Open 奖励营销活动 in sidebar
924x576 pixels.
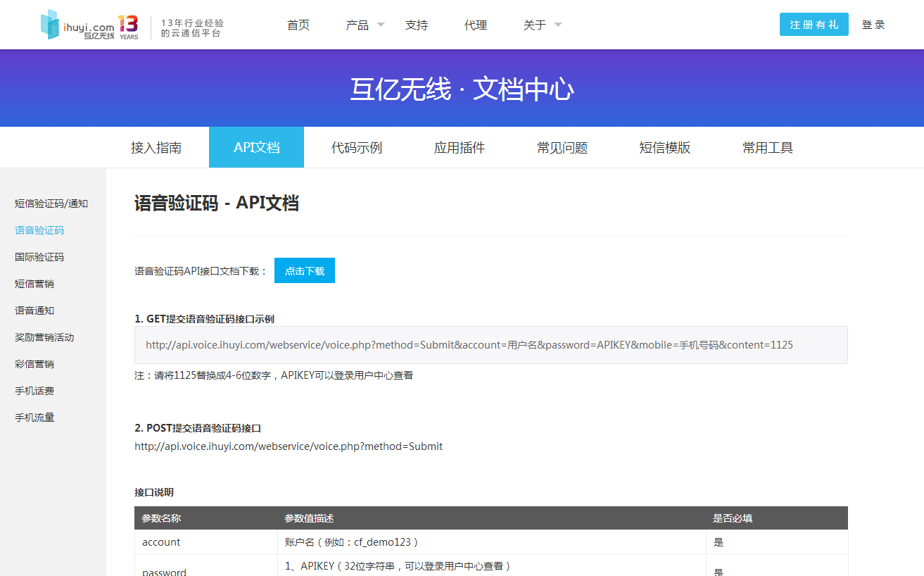pyautogui.click(x=44, y=337)
